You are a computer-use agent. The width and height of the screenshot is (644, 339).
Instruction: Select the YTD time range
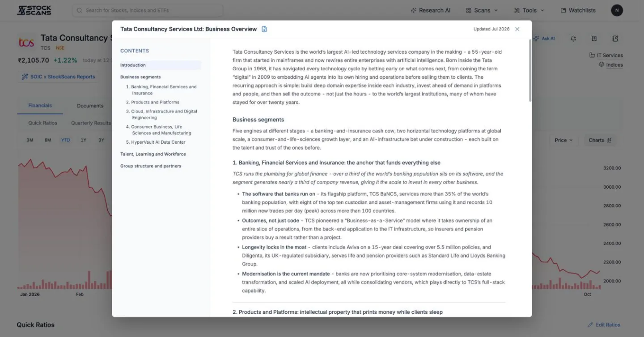(x=66, y=140)
